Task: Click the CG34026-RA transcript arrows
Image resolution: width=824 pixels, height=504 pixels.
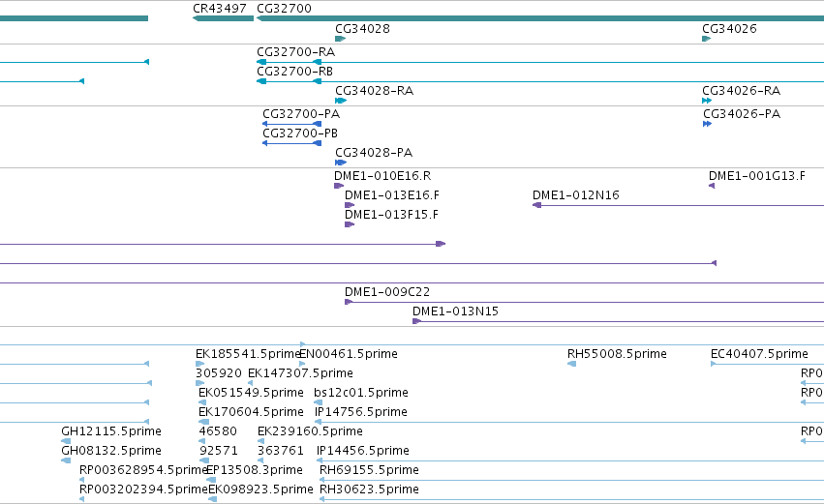Action: pyautogui.click(x=707, y=101)
